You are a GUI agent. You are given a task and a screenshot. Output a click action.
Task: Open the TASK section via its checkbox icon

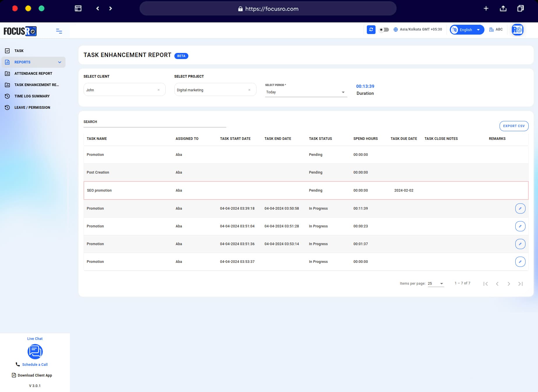point(7,51)
